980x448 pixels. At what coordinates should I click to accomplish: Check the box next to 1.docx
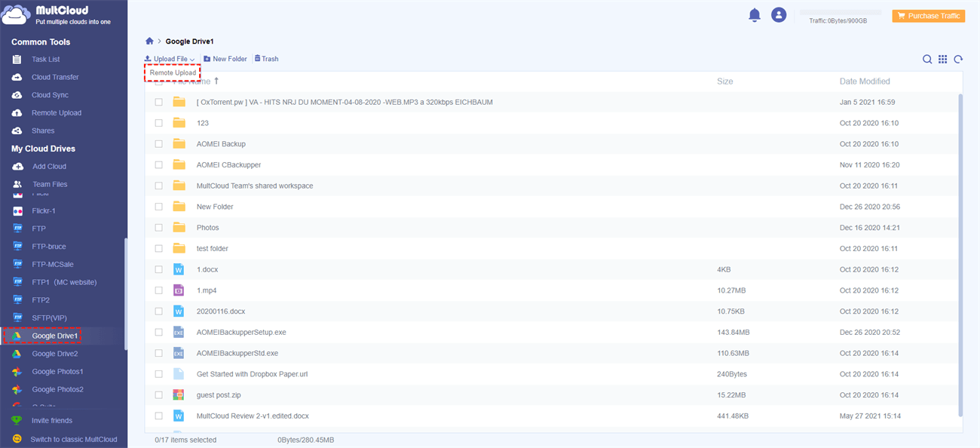click(158, 269)
